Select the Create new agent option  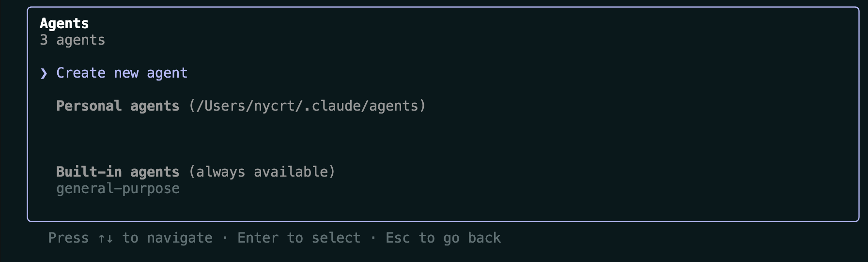pos(122,73)
